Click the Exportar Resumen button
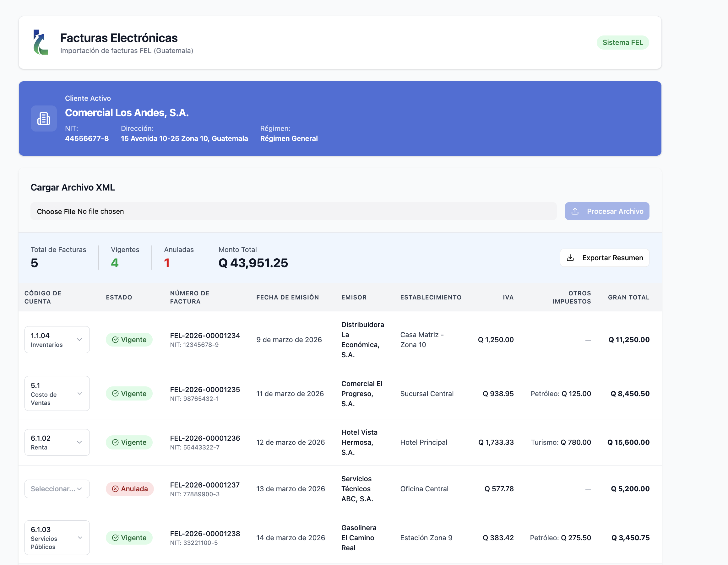The height and width of the screenshot is (565, 728). point(605,258)
